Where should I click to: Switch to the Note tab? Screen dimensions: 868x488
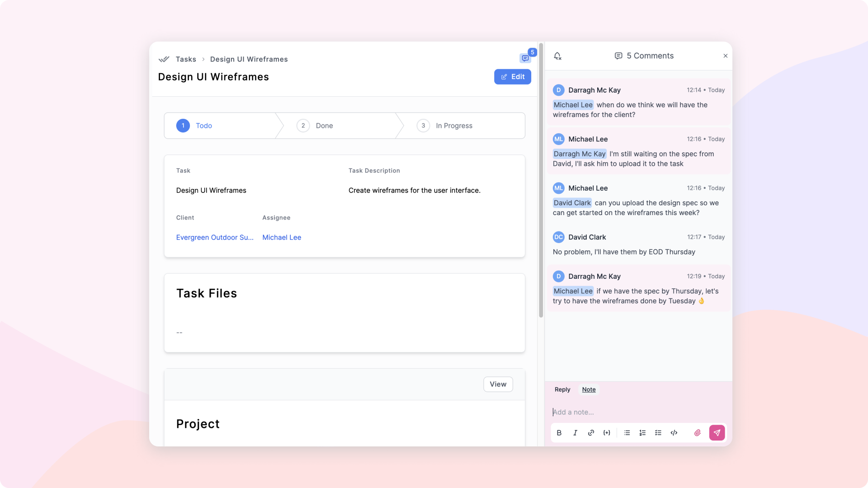(589, 389)
